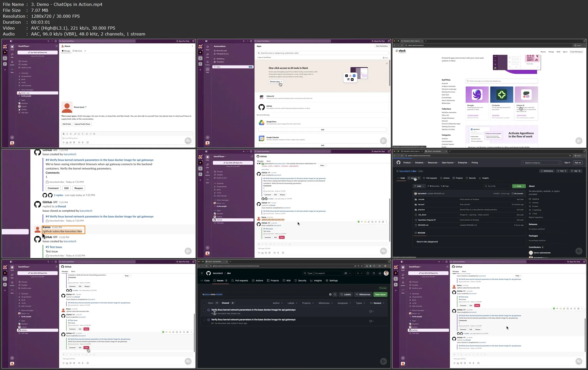Click Report repository in the About section

tap(536, 218)
